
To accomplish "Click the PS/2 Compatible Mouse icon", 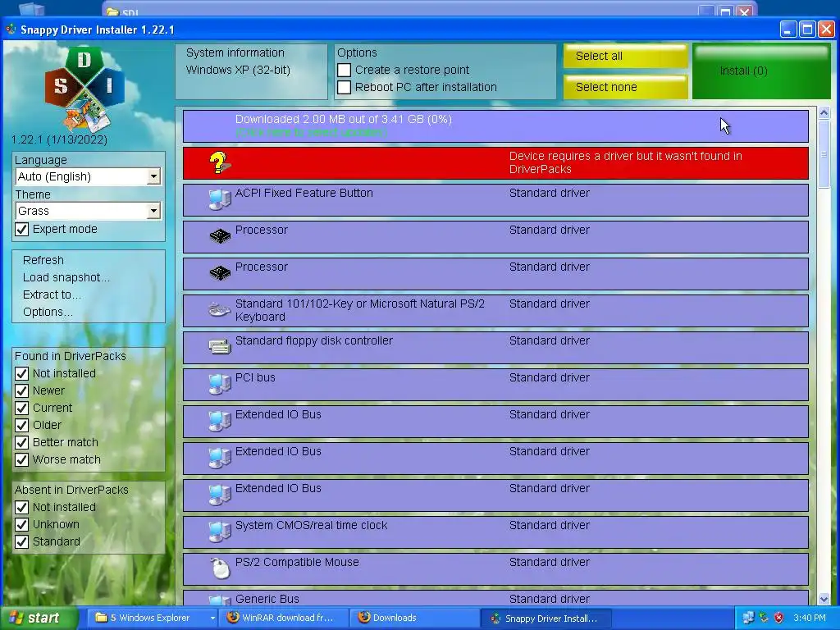I will (220, 568).
